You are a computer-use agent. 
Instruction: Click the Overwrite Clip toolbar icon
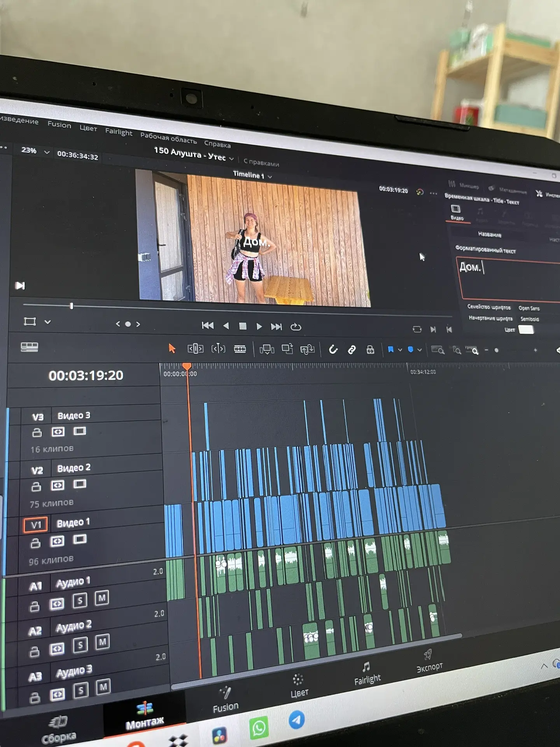(x=287, y=349)
